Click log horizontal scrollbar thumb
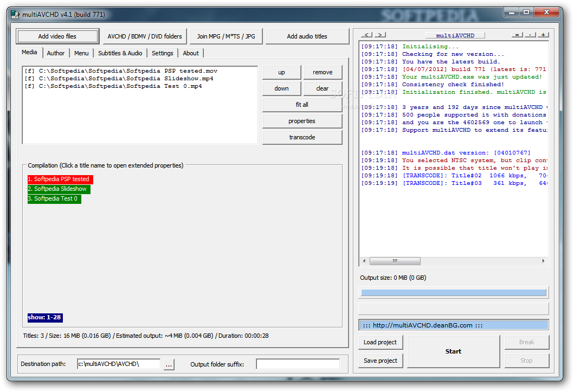This screenshot has height=392, width=574. point(395,261)
